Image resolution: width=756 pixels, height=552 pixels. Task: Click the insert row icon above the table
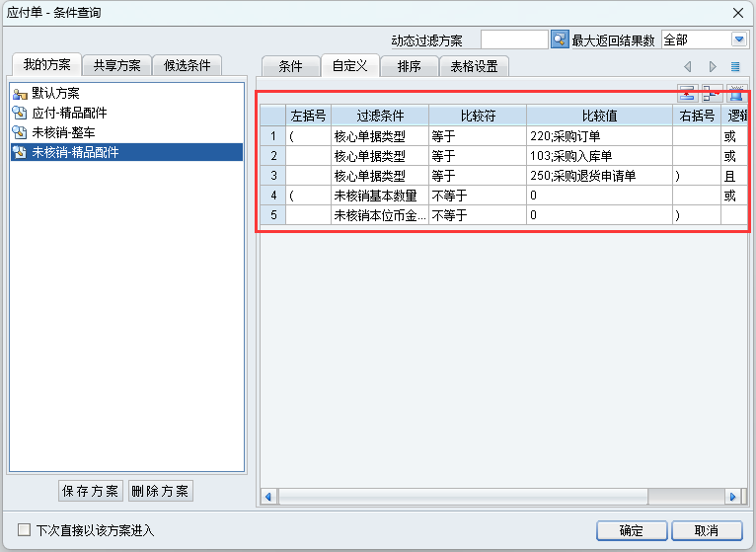pos(687,94)
